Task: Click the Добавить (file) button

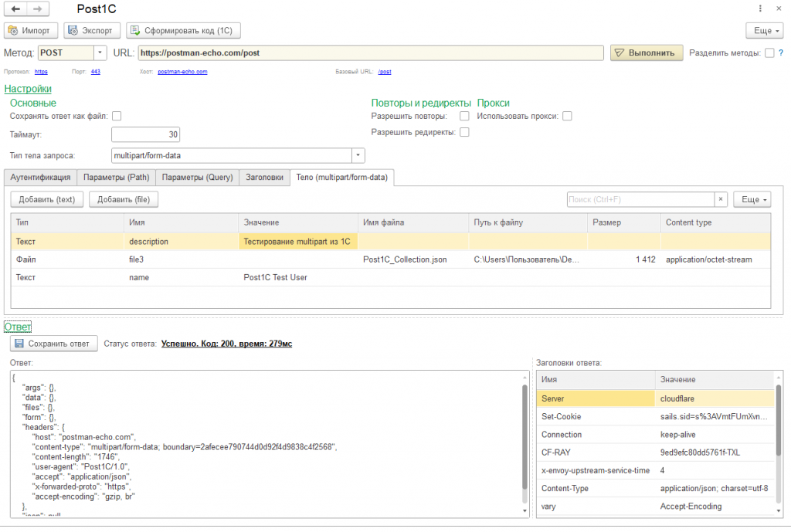Action: pyautogui.click(x=124, y=199)
